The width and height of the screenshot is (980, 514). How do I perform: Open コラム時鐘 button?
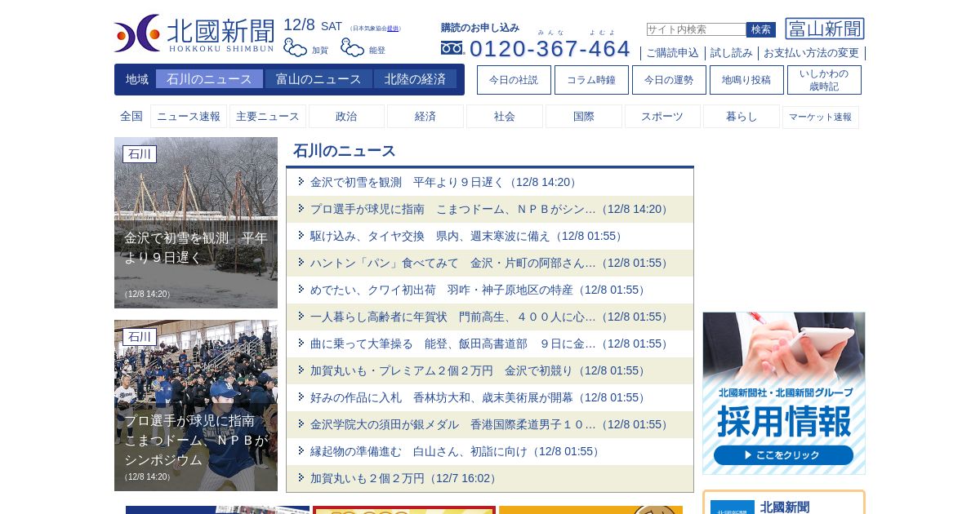tap(591, 80)
